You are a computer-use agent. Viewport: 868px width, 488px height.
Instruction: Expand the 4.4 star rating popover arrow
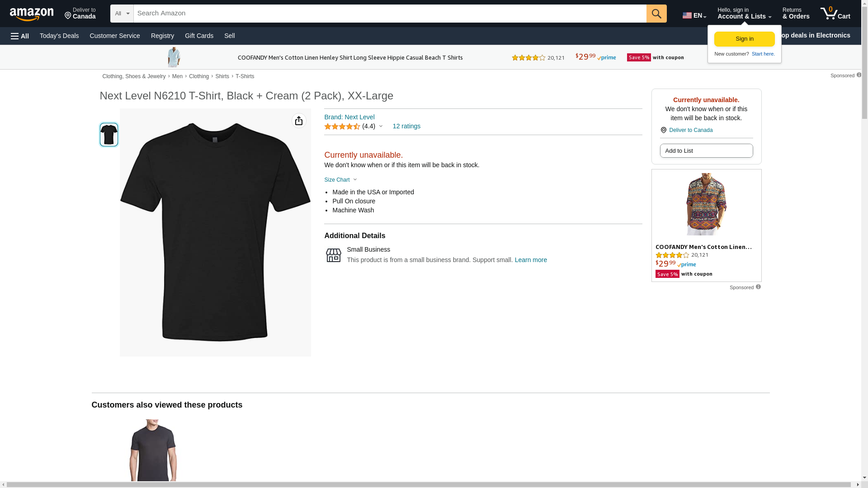click(x=381, y=127)
